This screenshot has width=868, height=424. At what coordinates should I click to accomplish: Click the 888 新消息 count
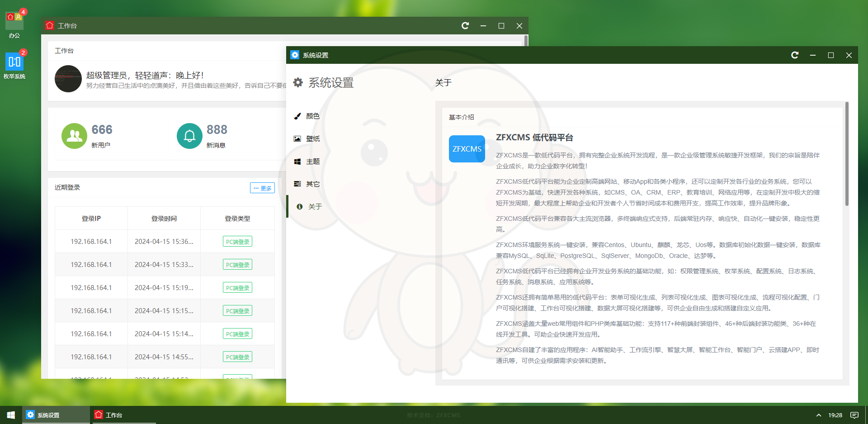217,130
